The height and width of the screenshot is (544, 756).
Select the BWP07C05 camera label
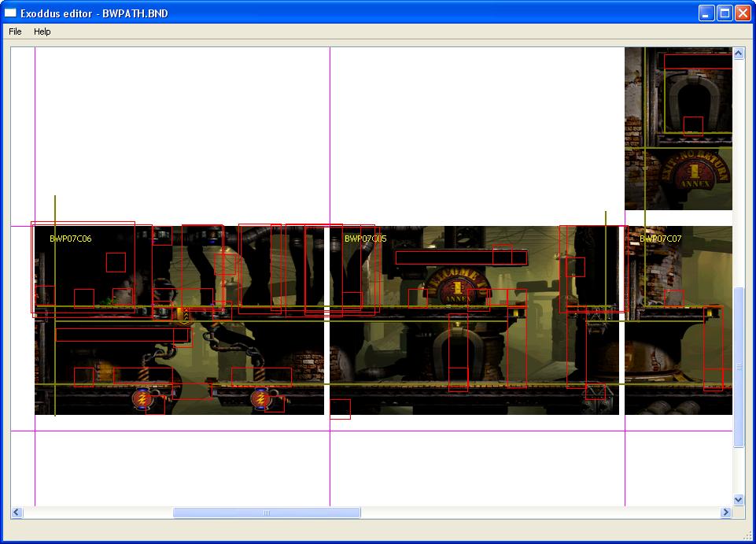(365, 239)
